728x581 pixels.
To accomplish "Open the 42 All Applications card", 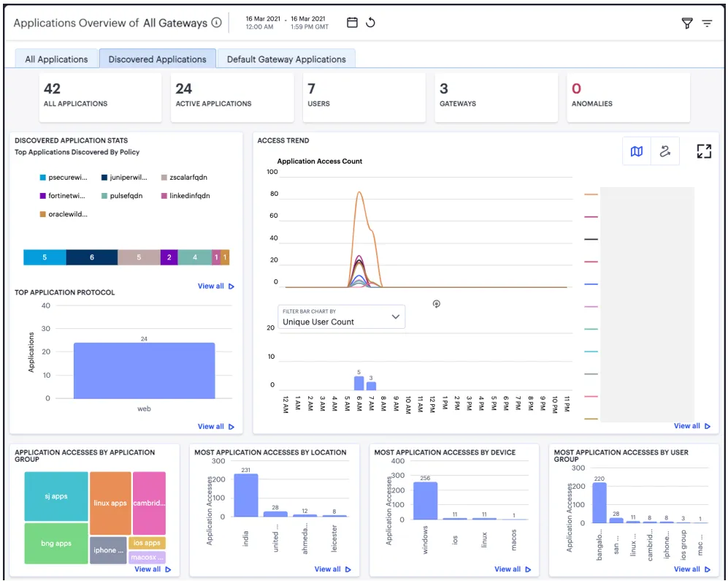I will [100, 98].
